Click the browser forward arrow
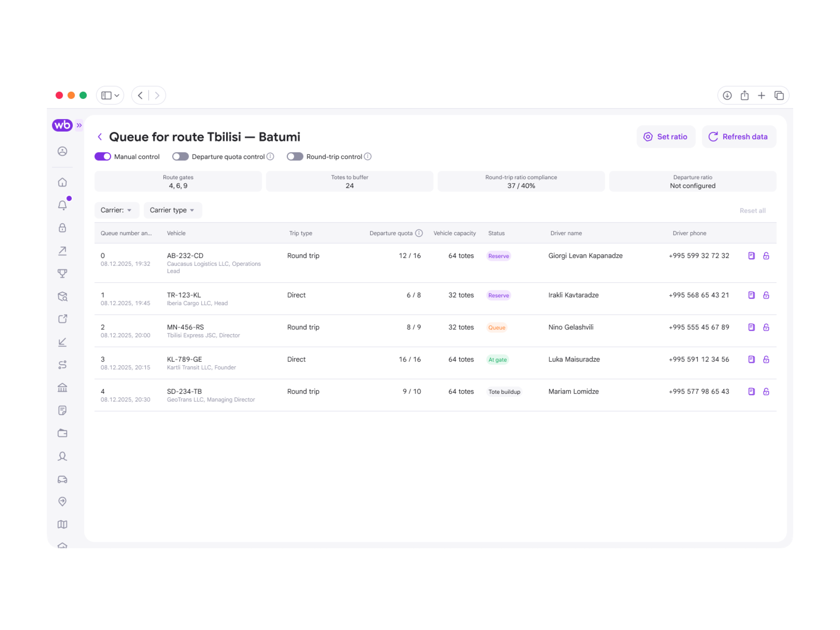This screenshot has width=840, height=630. pos(157,95)
